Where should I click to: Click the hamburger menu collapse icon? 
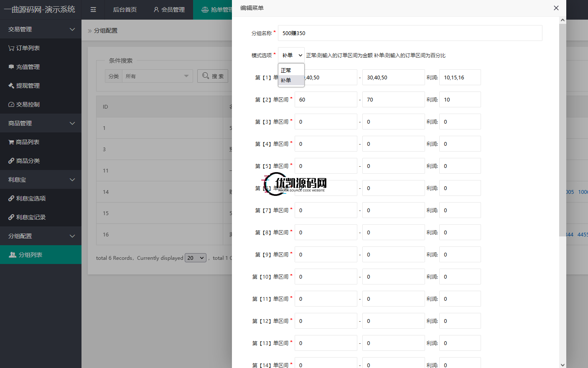coord(93,10)
